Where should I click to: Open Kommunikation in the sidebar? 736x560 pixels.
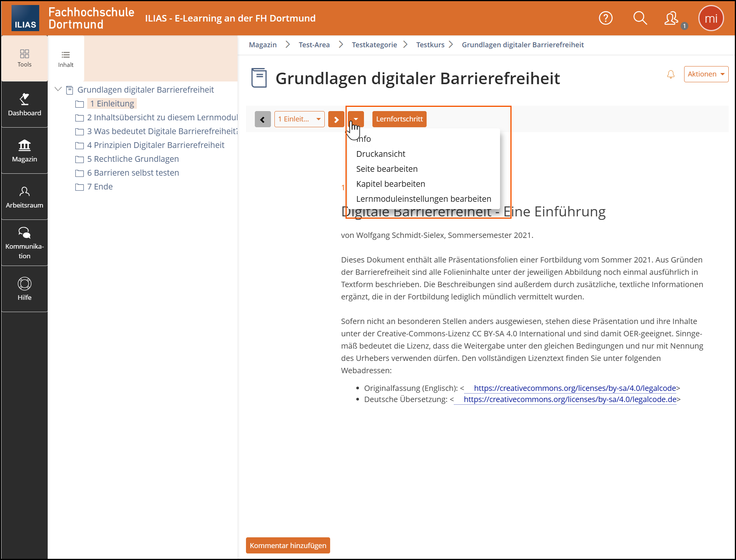25,243
